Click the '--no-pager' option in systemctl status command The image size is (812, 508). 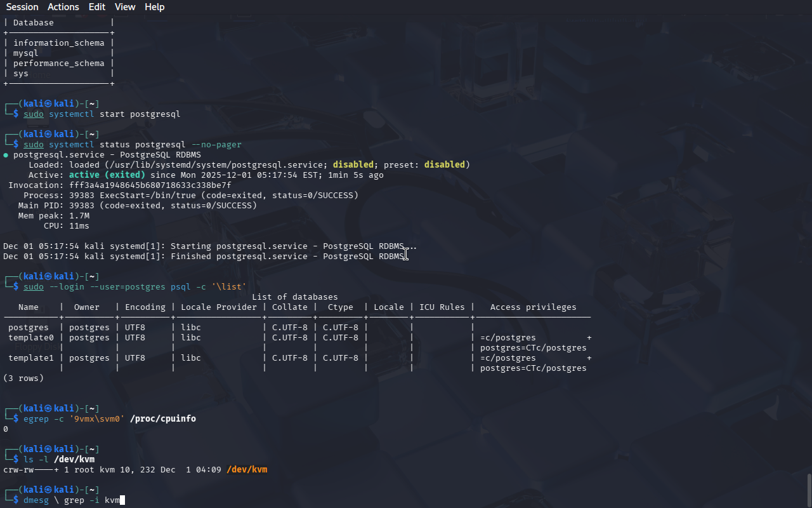[216, 145]
